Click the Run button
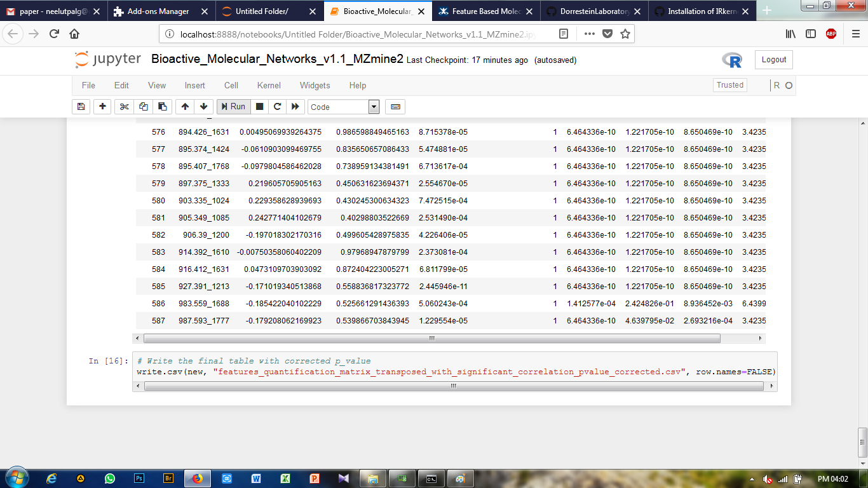The height and width of the screenshot is (488, 868). 233,107
